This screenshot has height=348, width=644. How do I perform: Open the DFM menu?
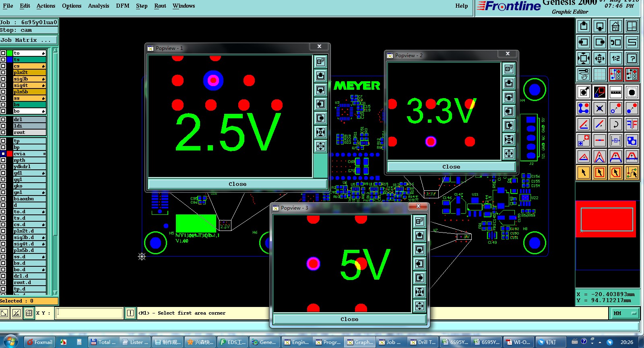[123, 6]
